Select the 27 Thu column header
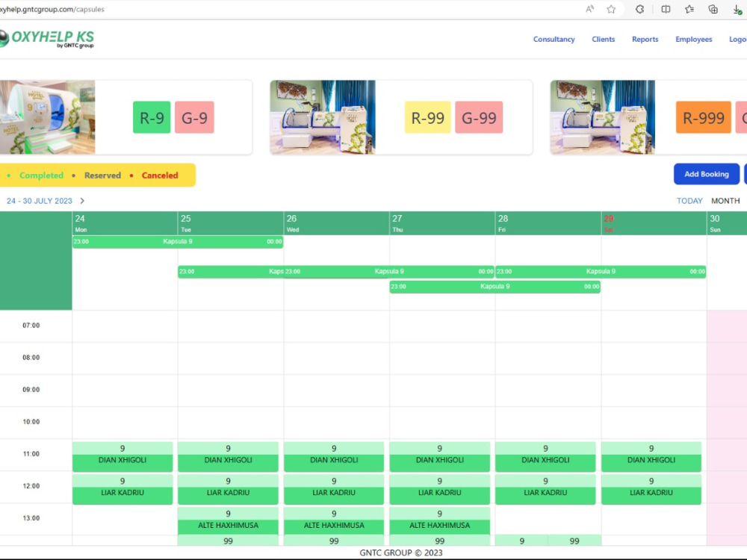 (x=442, y=223)
